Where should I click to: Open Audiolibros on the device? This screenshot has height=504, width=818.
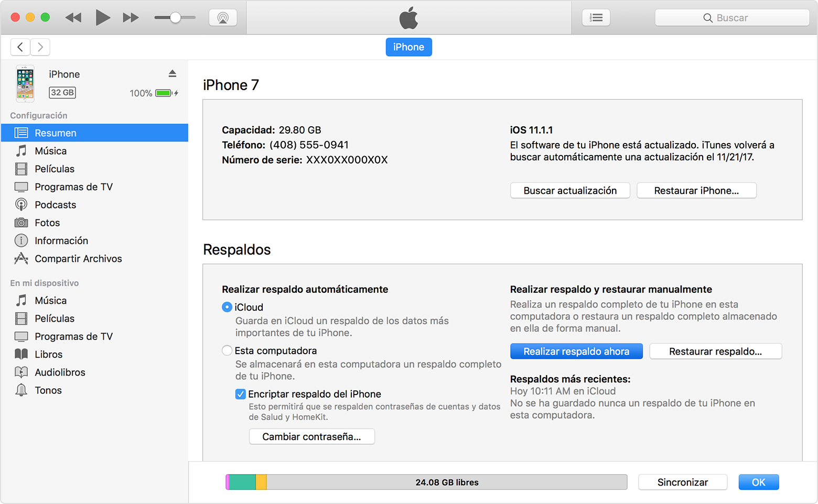click(60, 372)
